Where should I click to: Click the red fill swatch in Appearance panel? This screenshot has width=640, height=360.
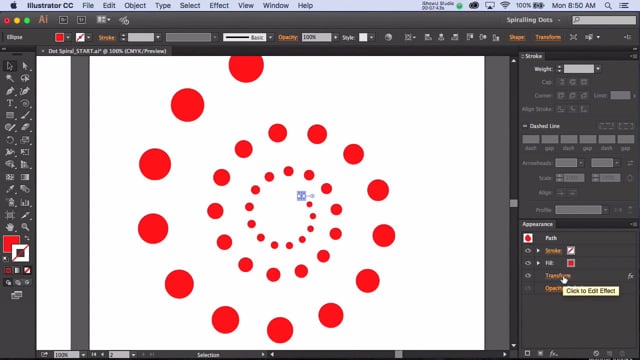pos(571,263)
